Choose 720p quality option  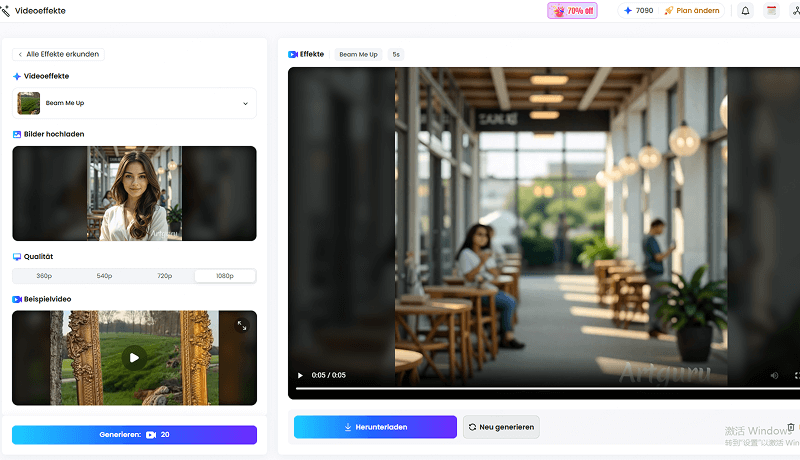[x=165, y=276]
